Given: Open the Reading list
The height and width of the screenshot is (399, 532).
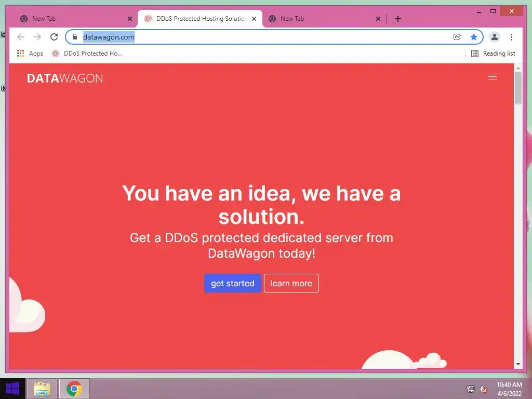Looking at the screenshot, I should [x=493, y=54].
